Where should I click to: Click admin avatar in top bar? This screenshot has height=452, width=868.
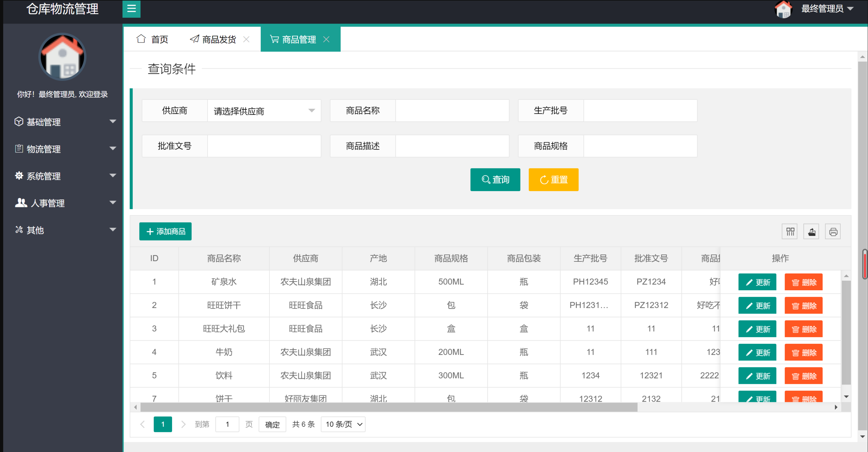point(783,9)
